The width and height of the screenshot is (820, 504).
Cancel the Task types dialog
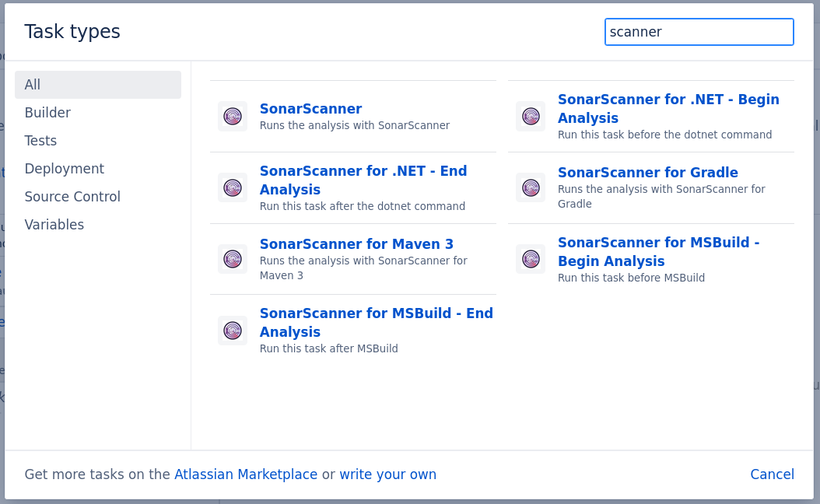click(x=772, y=474)
